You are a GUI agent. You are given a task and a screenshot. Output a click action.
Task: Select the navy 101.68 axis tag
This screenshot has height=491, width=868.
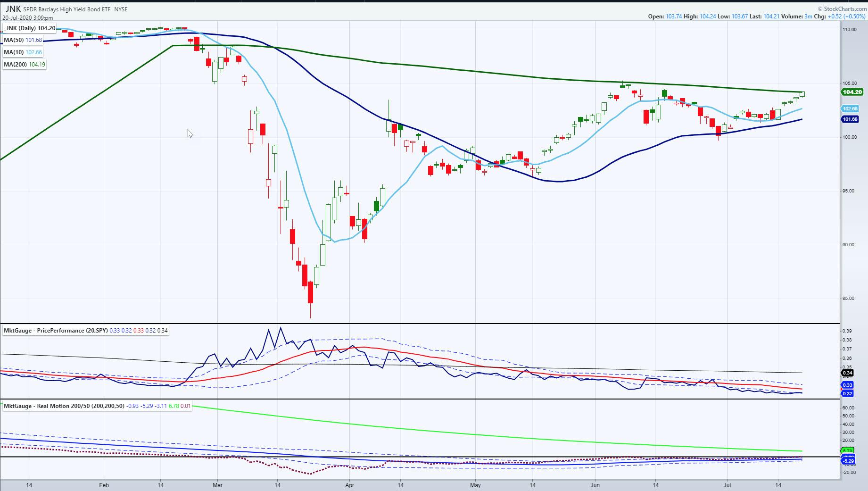[850, 119]
